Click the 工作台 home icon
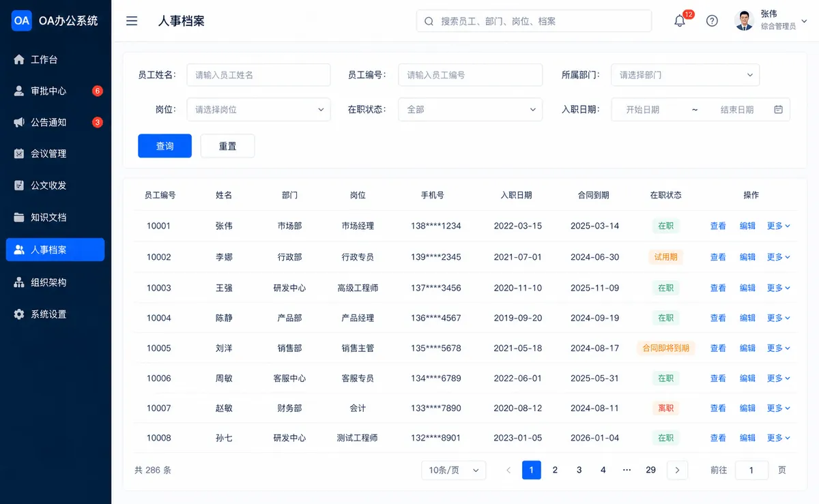Screen dimensions: 819x504 point(19,59)
